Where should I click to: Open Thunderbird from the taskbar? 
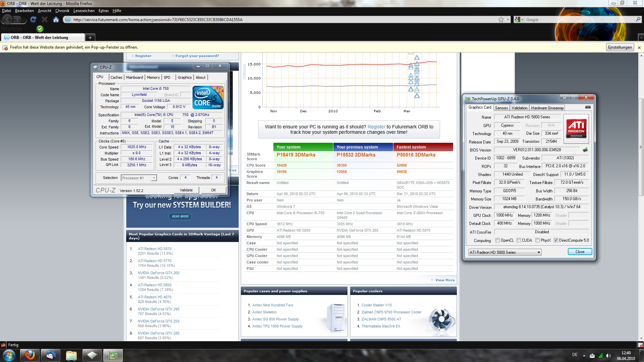[51, 355]
